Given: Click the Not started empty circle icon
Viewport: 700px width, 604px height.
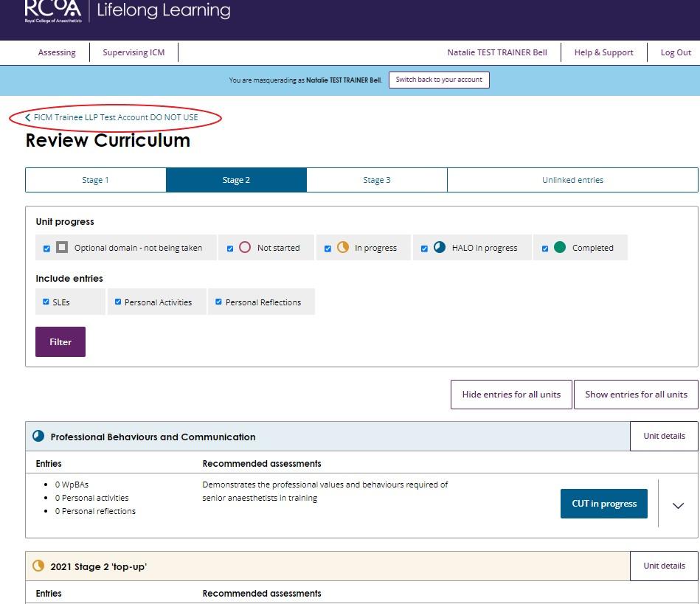Looking at the screenshot, I should click(x=245, y=248).
